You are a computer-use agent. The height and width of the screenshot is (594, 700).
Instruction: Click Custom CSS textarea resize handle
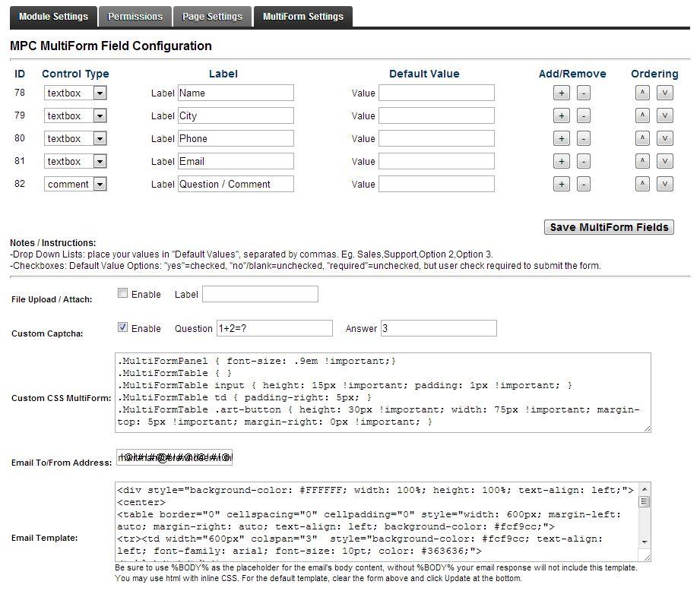click(x=648, y=428)
